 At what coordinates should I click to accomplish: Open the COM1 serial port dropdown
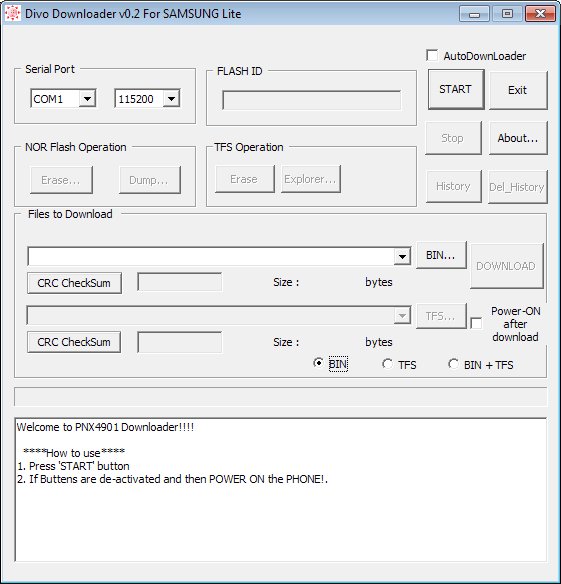(87, 99)
